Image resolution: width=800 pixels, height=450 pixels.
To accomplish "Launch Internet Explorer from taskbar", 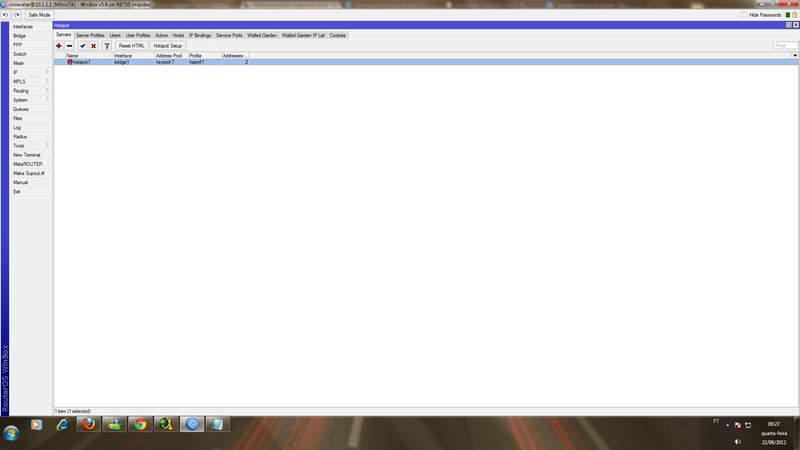I will [63, 424].
